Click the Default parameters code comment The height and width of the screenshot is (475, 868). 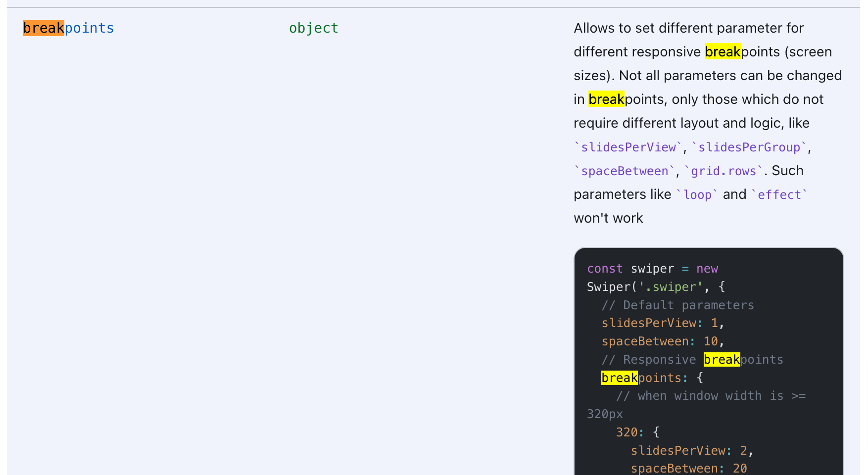click(677, 305)
